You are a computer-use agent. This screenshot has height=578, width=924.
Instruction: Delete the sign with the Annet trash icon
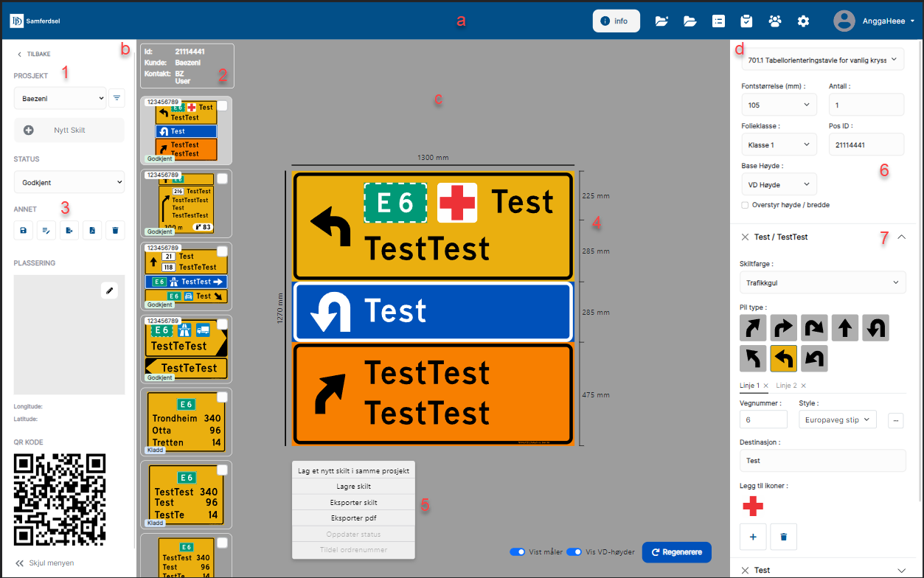[115, 231]
